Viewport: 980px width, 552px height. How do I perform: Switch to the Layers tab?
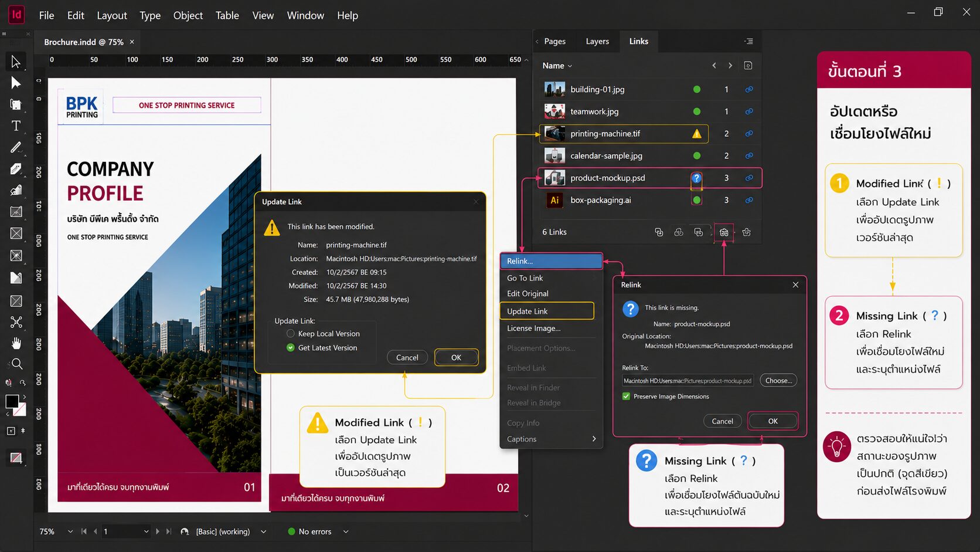[597, 41]
